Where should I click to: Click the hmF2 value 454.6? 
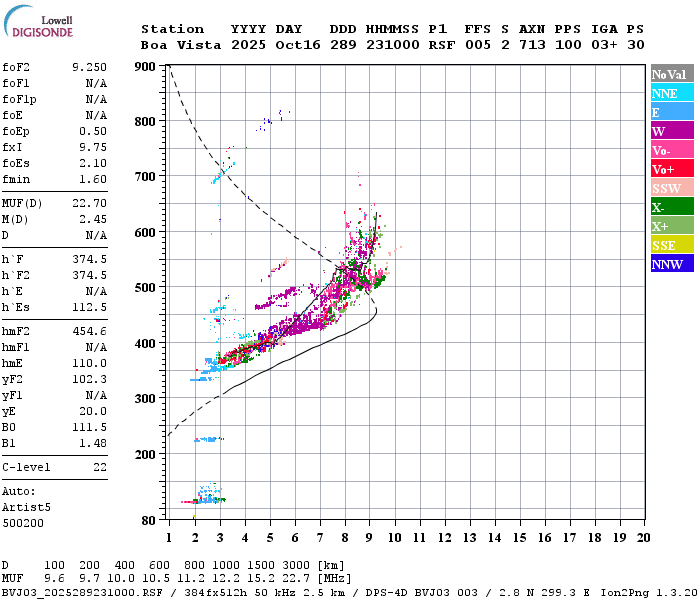click(89, 331)
